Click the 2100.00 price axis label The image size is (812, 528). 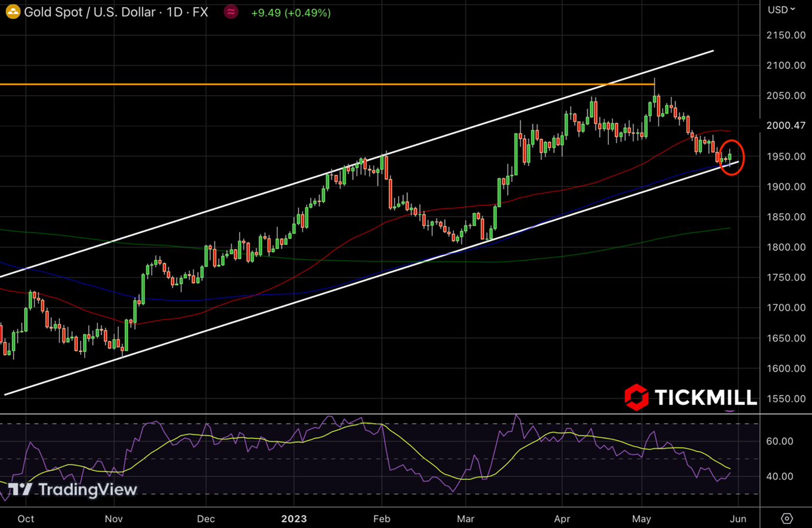(x=786, y=65)
